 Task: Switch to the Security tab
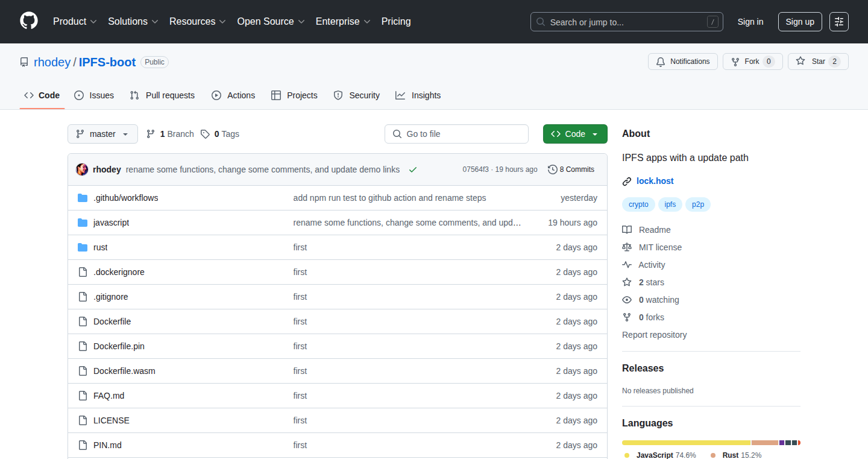tap(357, 95)
